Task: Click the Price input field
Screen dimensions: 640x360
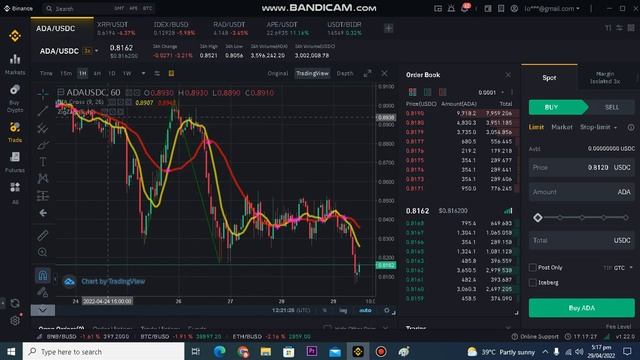Action: (582, 168)
